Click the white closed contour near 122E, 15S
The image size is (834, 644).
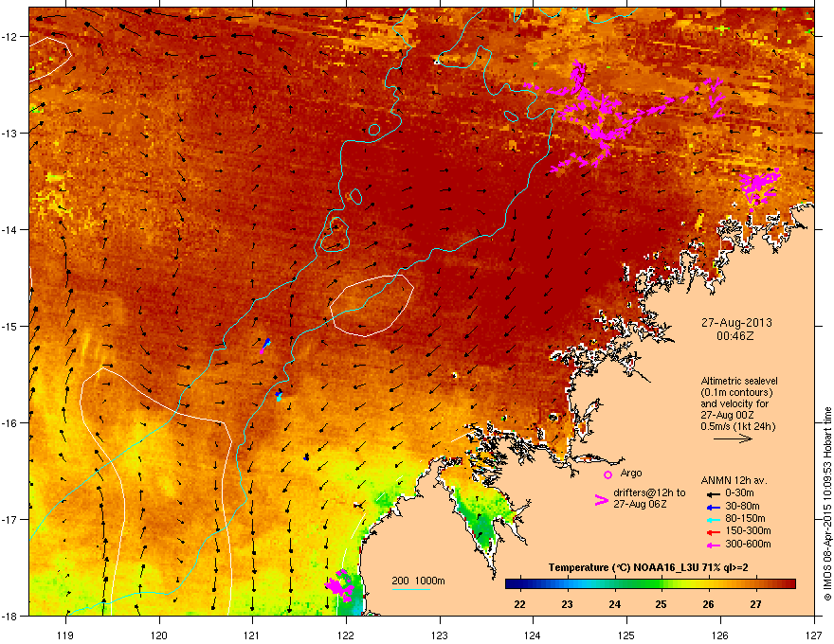click(x=372, y=306)
